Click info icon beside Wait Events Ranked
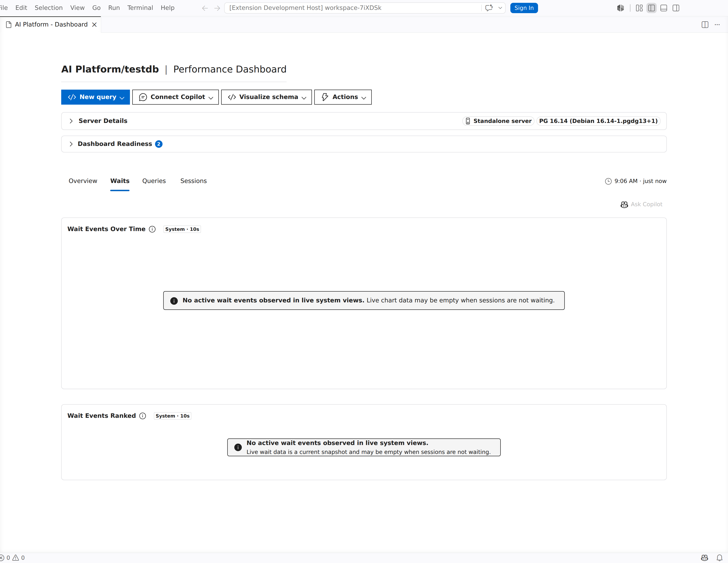 [x=143, y=416]
